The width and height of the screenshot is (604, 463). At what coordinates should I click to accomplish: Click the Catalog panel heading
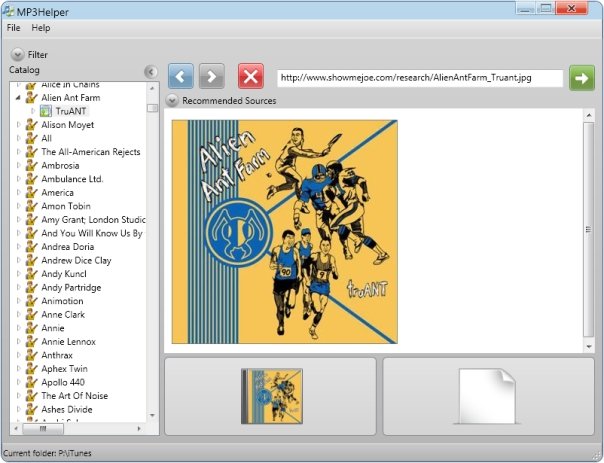click(x=24, y=70)
